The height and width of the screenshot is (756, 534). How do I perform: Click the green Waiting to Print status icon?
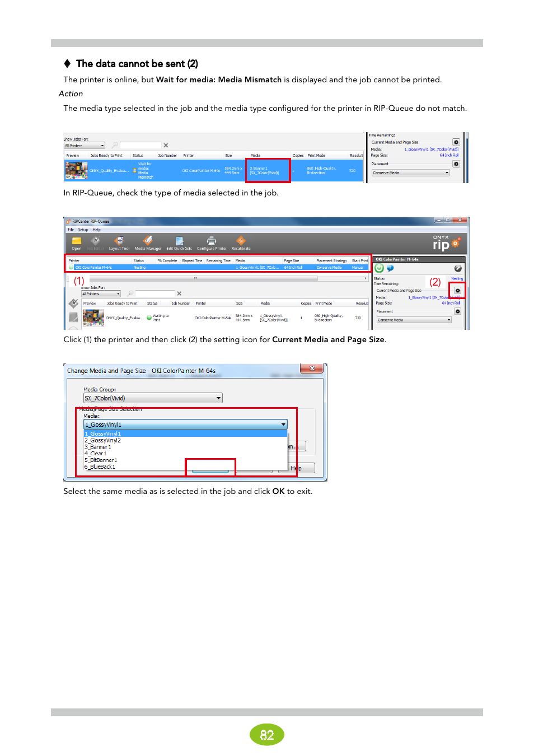click(149, 318)
